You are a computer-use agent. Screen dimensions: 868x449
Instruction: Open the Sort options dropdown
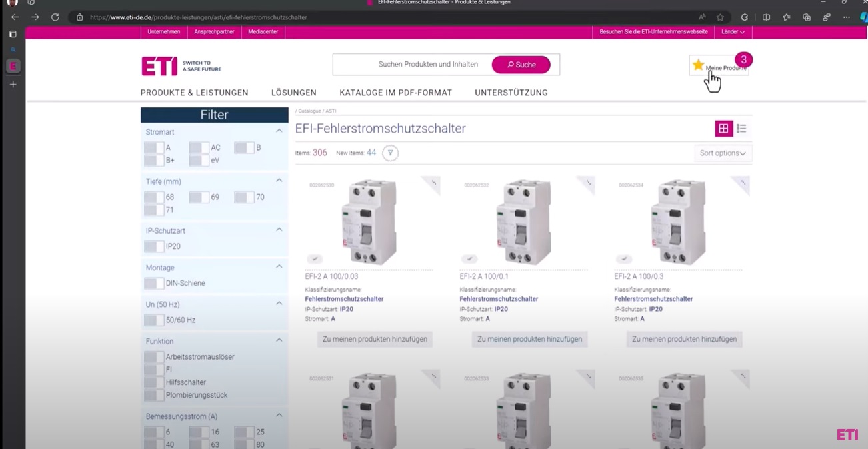[722, 153]
